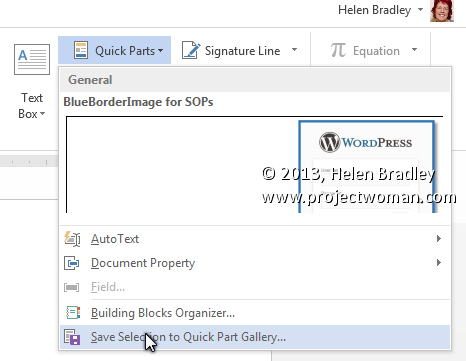Open the Text Box dropdown arrow
The height and width of the screenshot is (361, 466).
pyautogui.click(x=42, y=114)
